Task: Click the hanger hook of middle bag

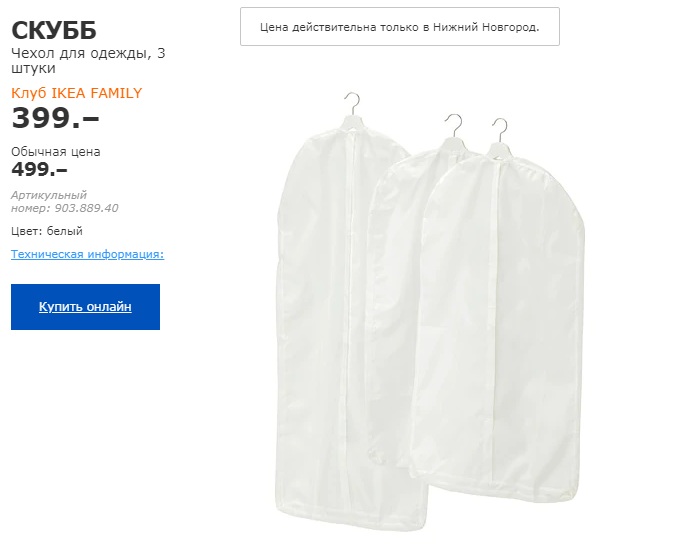Action: click(454, 125)
